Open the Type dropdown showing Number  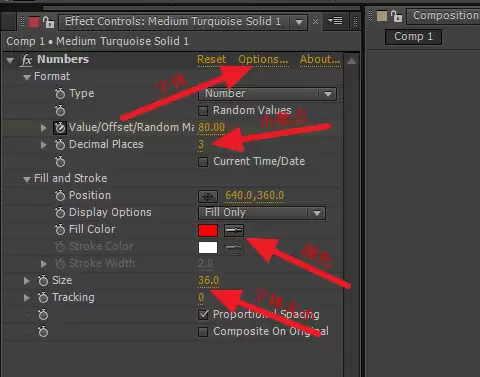click(x=267, y=94)
